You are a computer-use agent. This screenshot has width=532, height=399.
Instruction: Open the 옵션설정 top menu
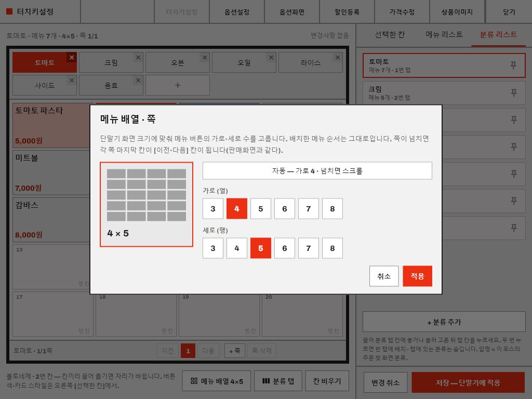click(237, 12)
